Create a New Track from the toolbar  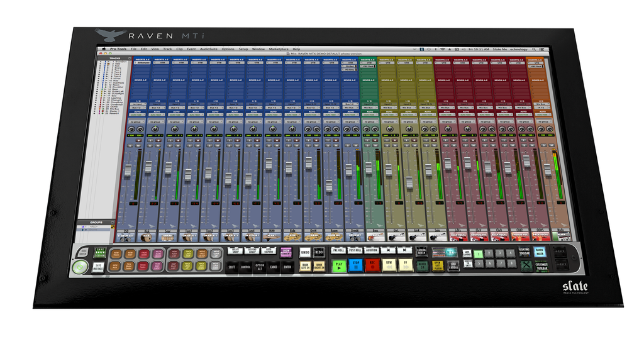(116, 253)
